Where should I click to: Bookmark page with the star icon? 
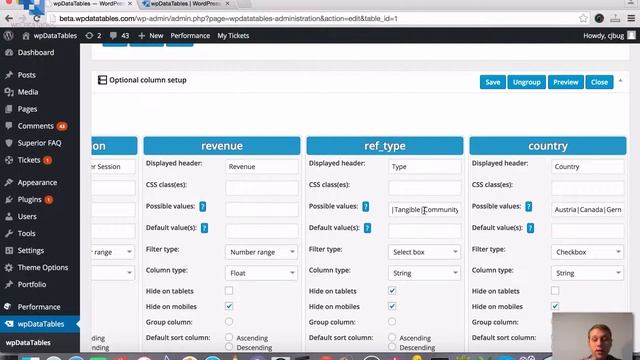pyautogui.click(x=583, y=18)
